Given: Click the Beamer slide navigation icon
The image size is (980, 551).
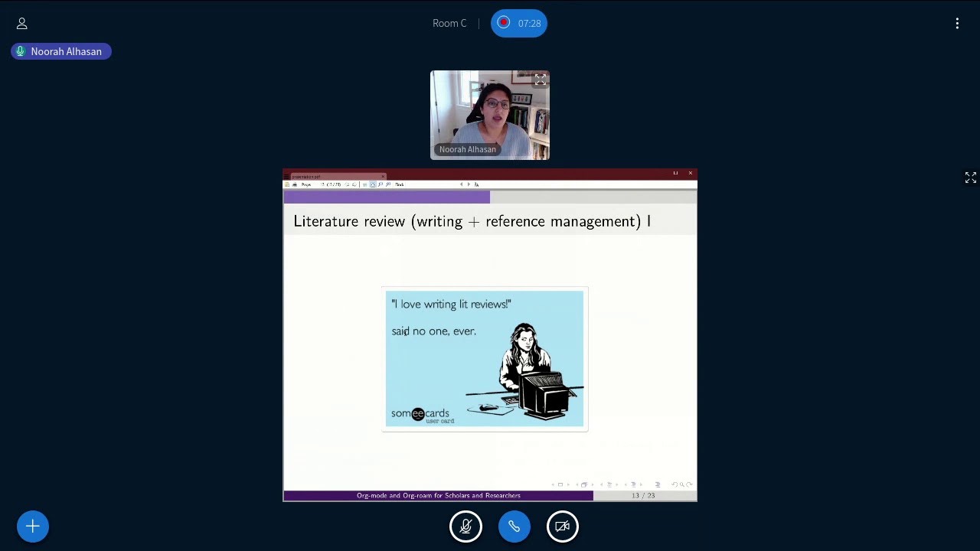Looking at the screenshot, I should tap(560, 484).
